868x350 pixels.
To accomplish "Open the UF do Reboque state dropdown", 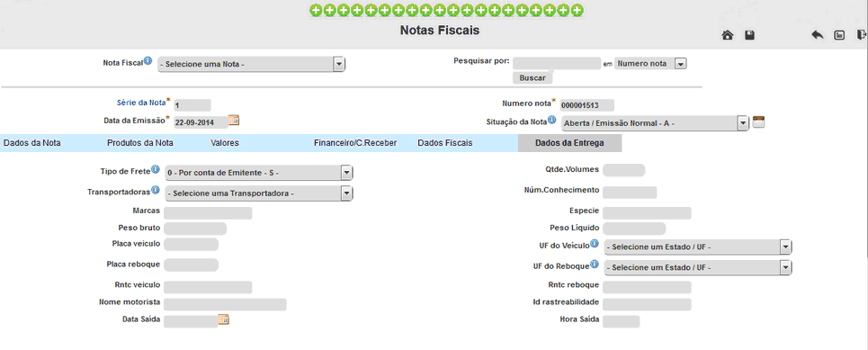I will (x=698, y=267).
